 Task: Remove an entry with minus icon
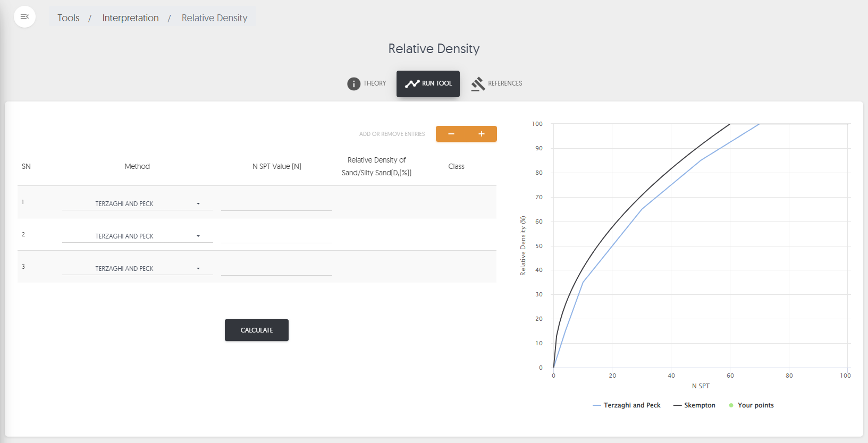(451, 134)
